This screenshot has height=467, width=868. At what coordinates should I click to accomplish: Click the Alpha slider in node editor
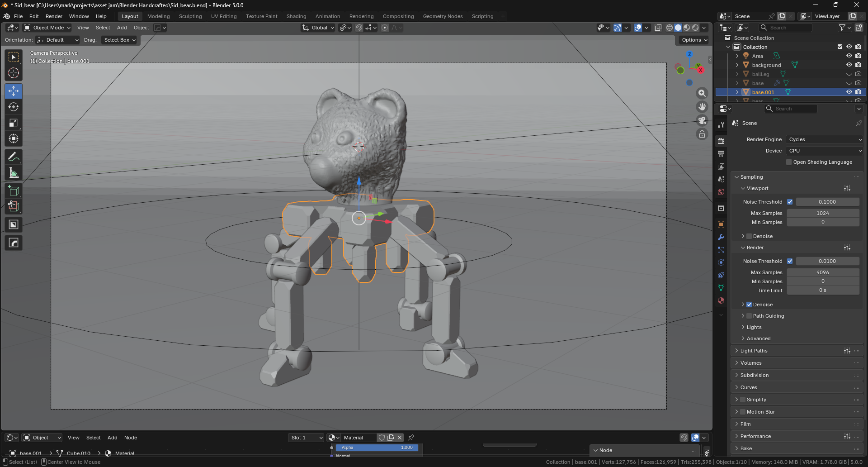(377, 448)
